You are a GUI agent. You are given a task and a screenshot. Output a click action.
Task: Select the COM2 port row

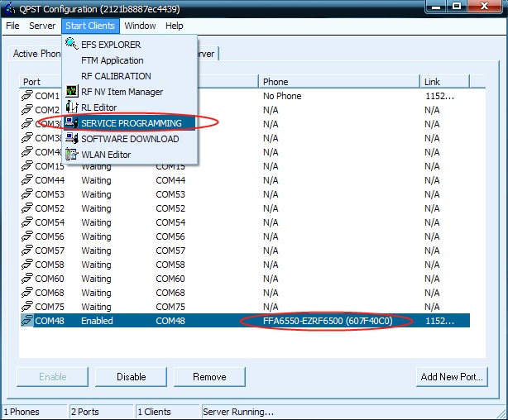pos(245,110)
